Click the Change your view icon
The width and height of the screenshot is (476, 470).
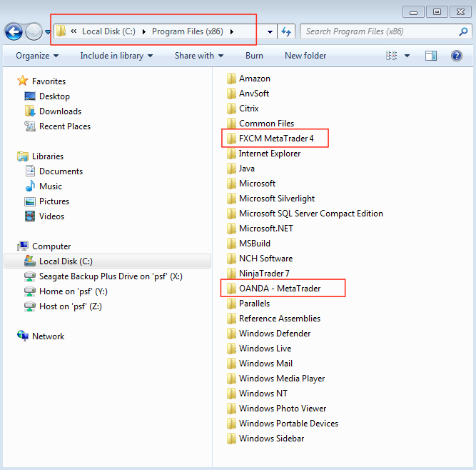pyautogui.click(x=392, y=56)
